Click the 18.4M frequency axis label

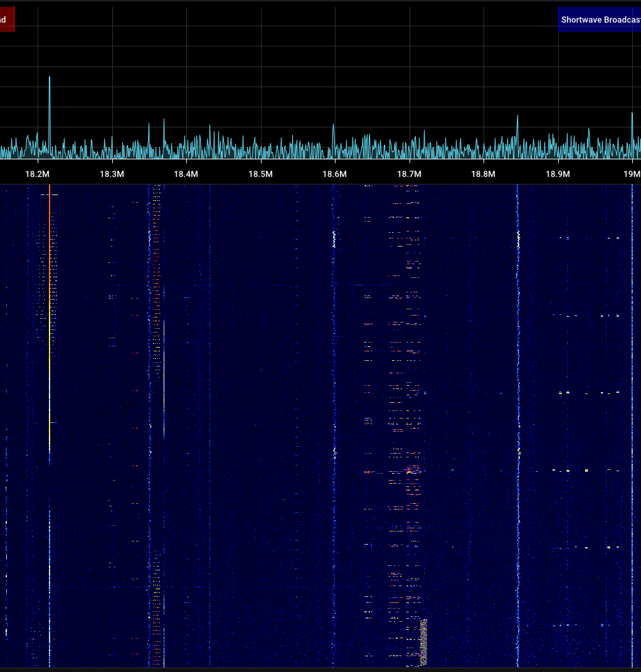click(186, 174)
